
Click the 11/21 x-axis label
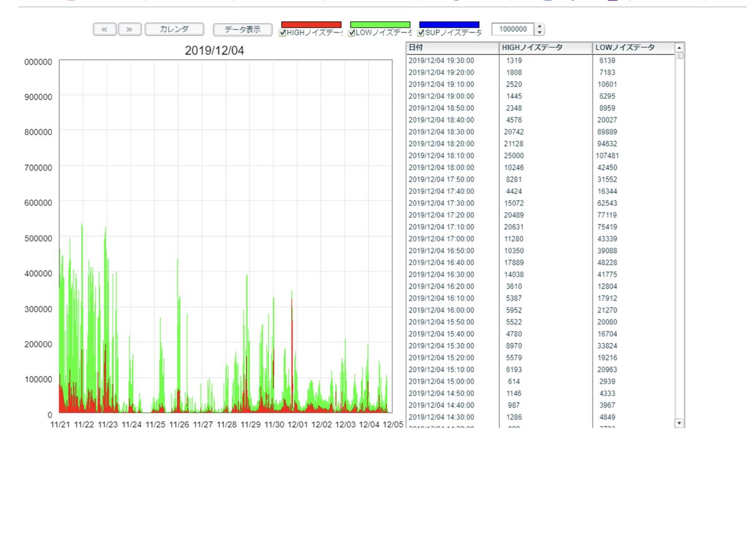[60, 425]
